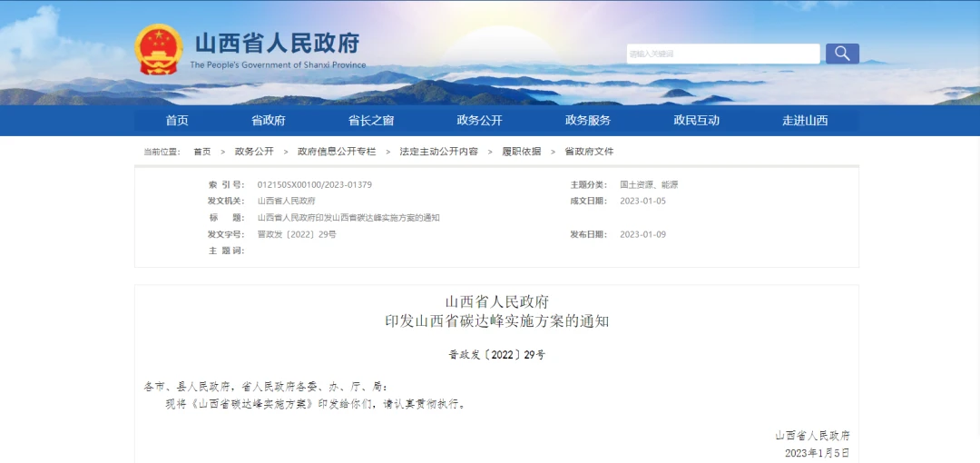Select 履职依据 breadcrumb link

pyautogui.click(x=521, y=152)
